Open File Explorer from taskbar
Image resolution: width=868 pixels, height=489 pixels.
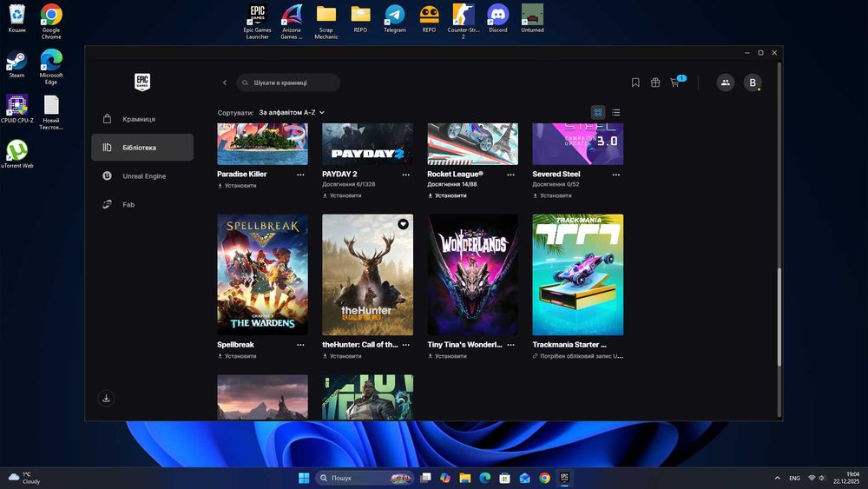click(465, 478)
